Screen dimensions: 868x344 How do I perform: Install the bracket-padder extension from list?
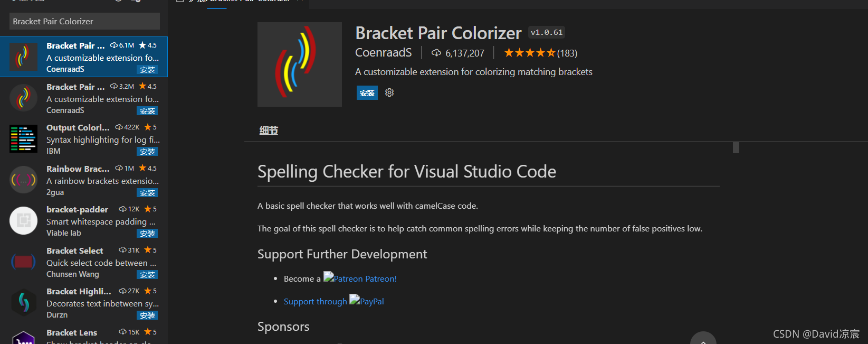147,234
